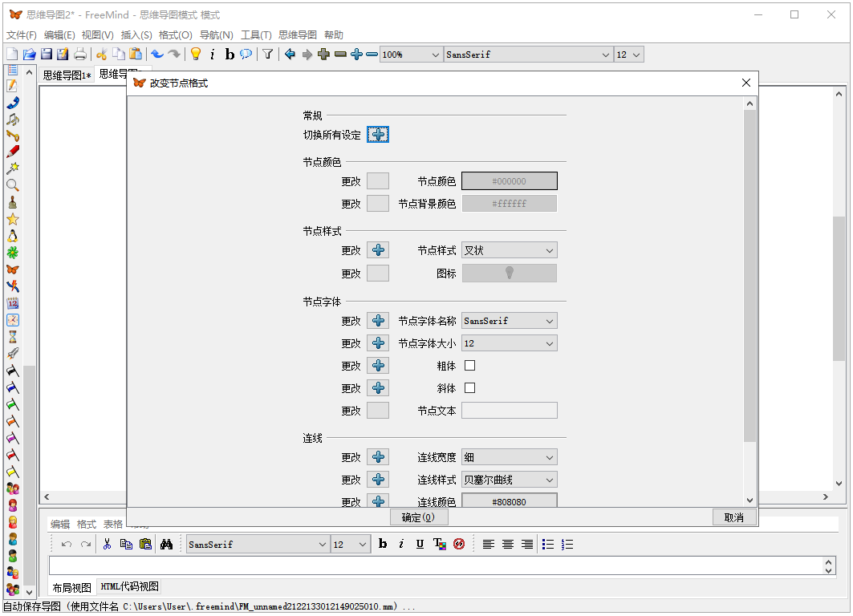Click the filter funnel icon in toolbar

[268, 55]
